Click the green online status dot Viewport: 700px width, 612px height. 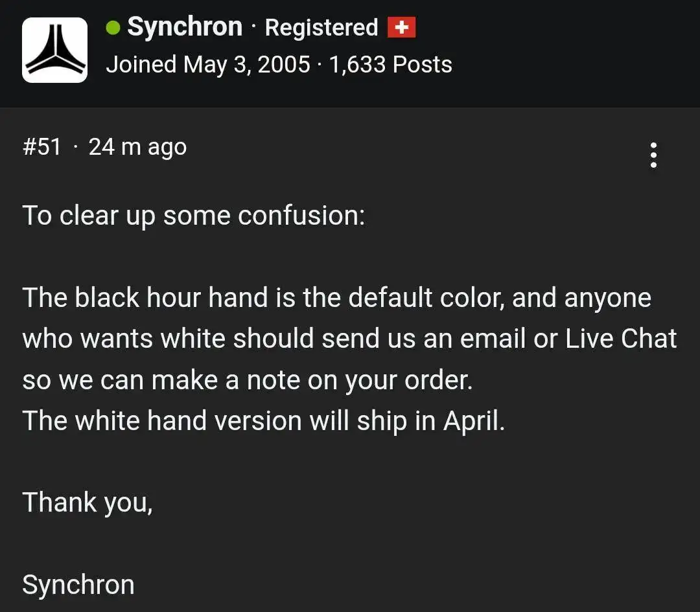tap(113, 28)
